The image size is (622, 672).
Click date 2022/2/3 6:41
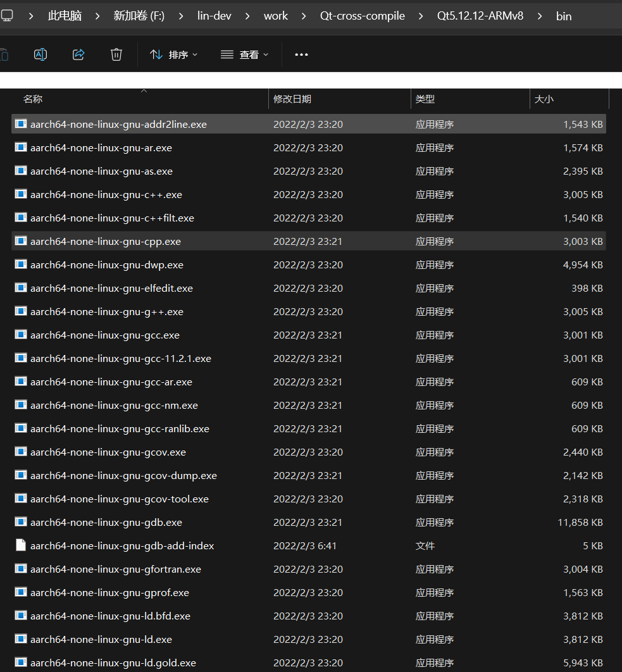click(x=305, y=546)
